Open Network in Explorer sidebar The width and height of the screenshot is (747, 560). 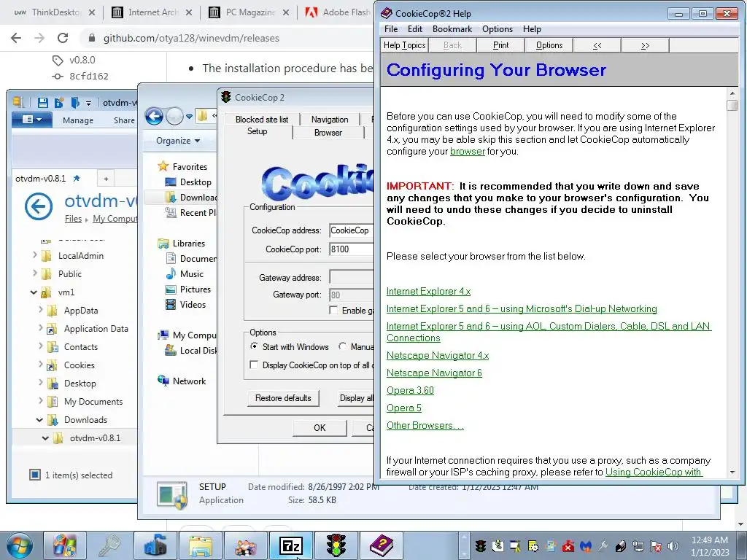click(x=182, y=381)
